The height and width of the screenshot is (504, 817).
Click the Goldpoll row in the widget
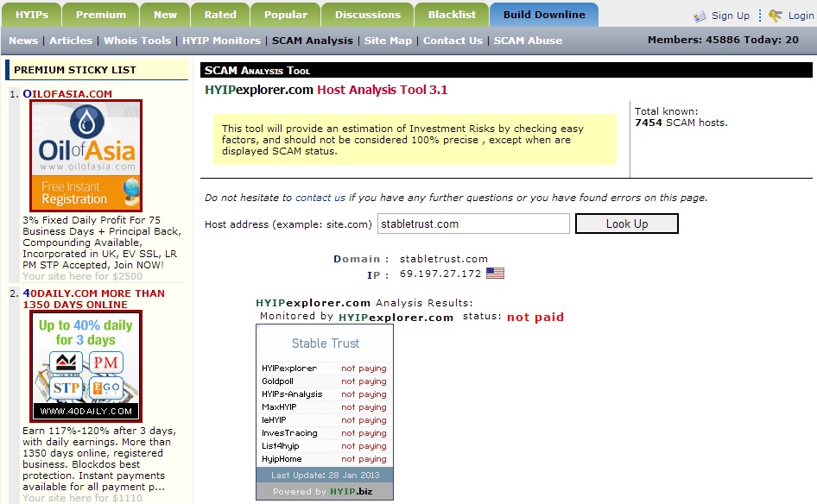324,381
